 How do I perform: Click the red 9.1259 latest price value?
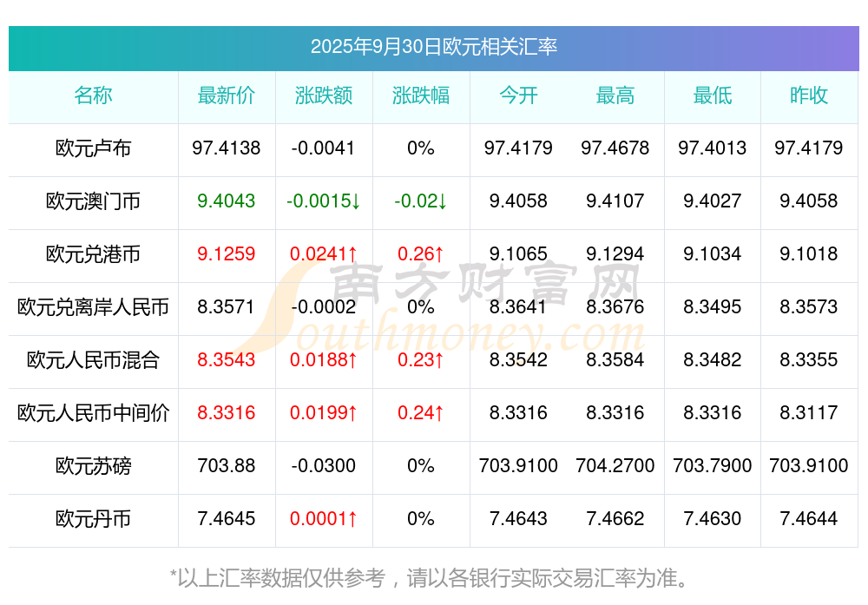click(227, 254)
